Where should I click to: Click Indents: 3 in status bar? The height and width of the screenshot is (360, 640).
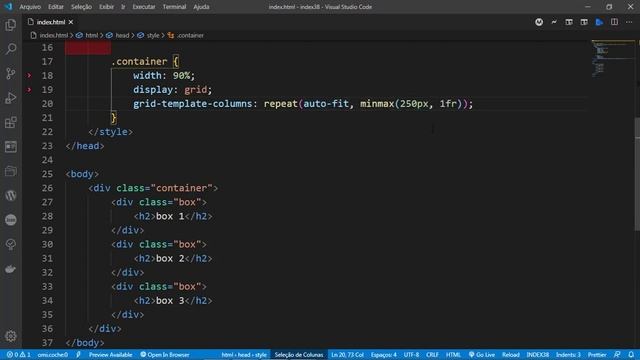568,355
